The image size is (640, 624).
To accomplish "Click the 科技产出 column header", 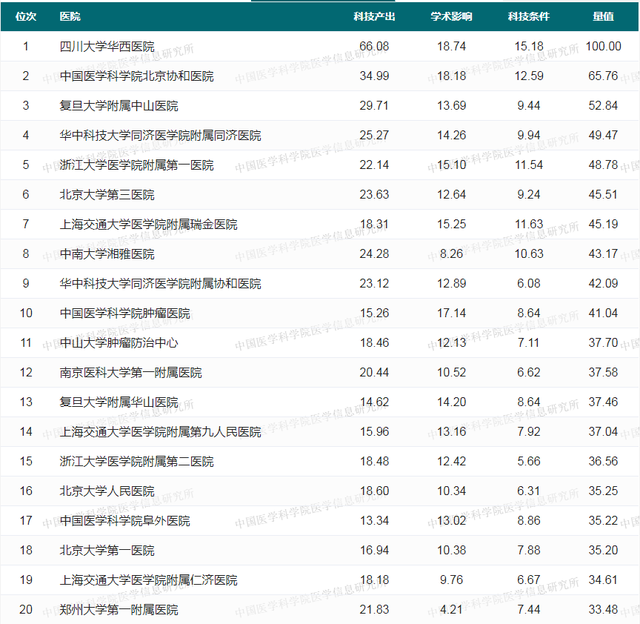I will pos(374,17).
